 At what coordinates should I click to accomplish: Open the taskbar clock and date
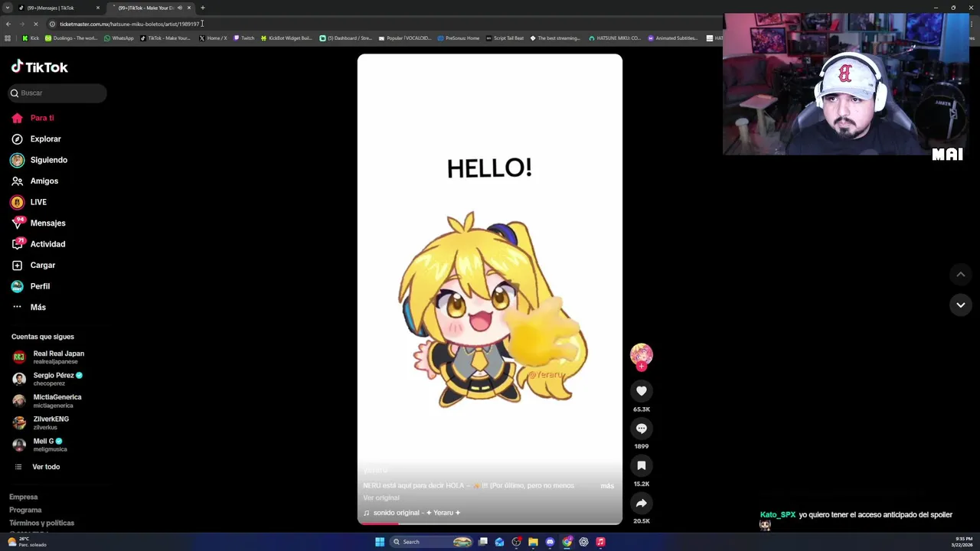962,542
